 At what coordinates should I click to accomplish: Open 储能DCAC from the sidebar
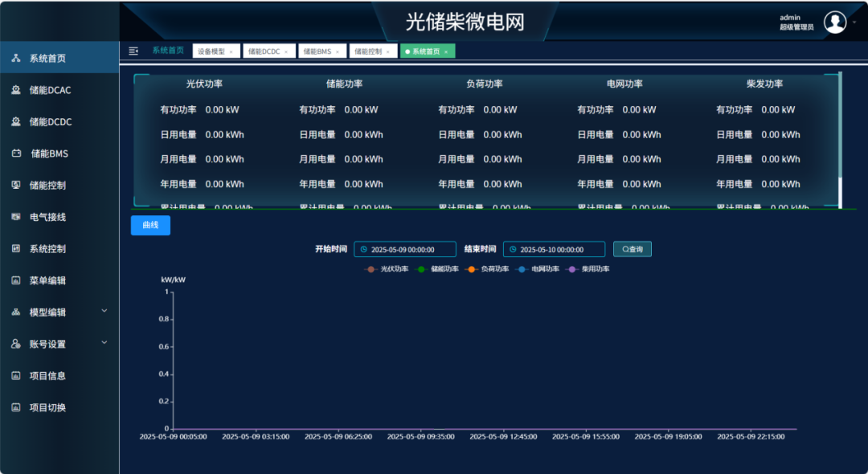tap(50, 90)
